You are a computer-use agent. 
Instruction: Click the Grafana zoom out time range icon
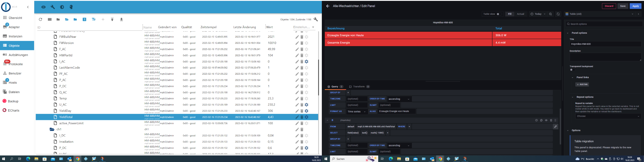point(550,14)
